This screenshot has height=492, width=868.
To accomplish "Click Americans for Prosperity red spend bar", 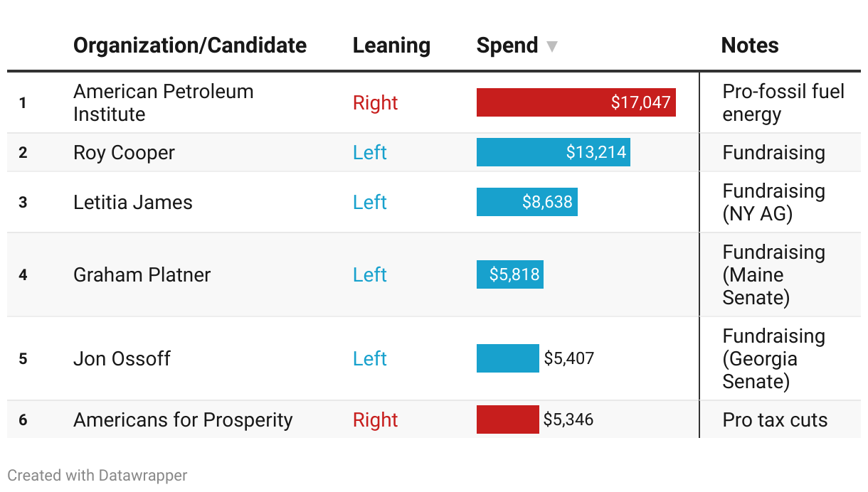I will coord(507,419).
